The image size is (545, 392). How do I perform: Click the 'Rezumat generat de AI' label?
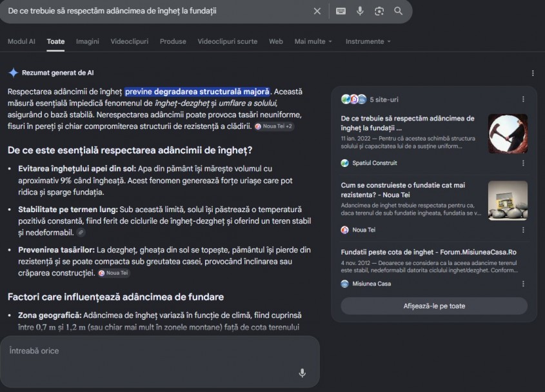pos(57,73)
